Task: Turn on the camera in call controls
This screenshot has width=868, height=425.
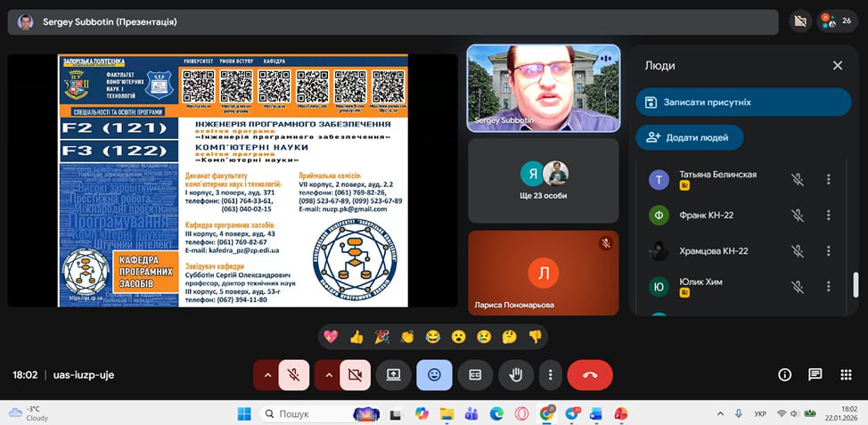Action: [354, 375]
